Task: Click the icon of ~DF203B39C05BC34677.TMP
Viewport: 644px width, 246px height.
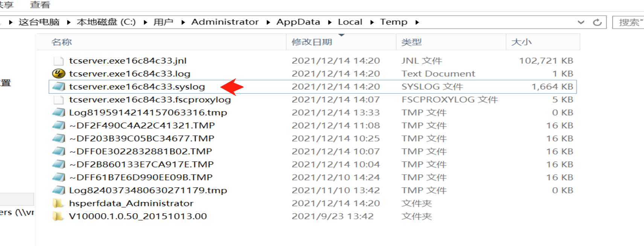Action: [x=58, y=138]
